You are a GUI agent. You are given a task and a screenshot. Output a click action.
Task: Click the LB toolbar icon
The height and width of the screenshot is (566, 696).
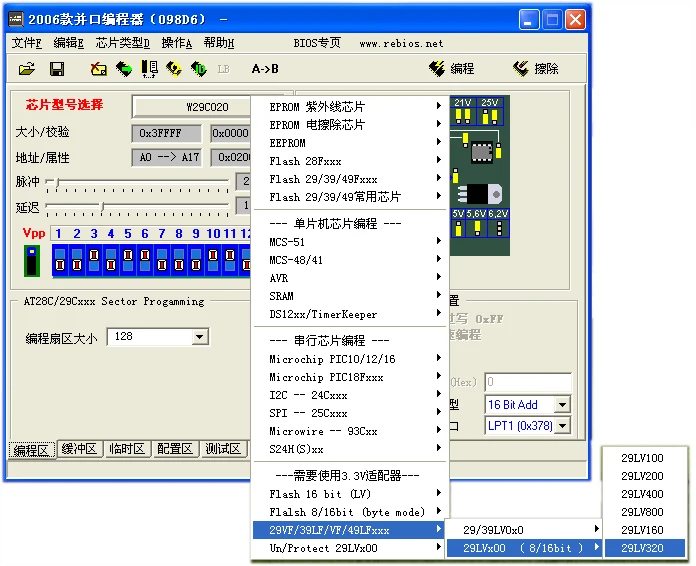point(223,69)
